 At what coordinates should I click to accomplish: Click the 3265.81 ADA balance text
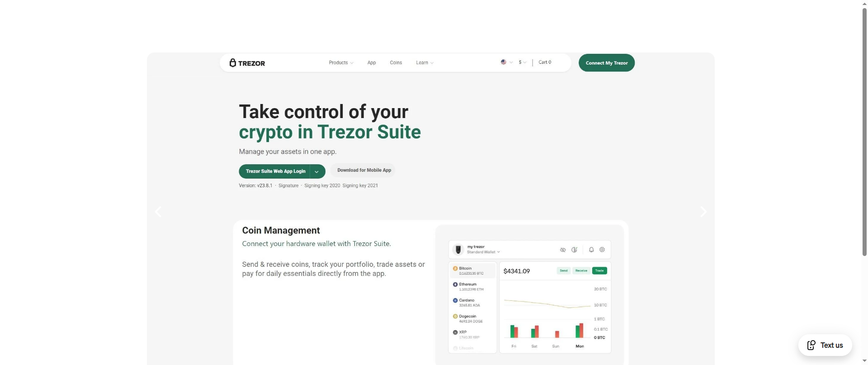(x=470, y=306)
